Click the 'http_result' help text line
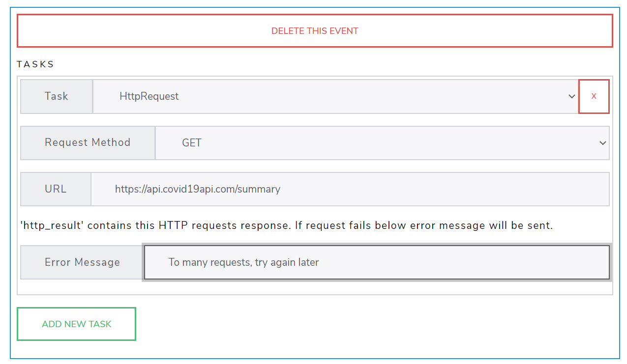 click(287, 225)
